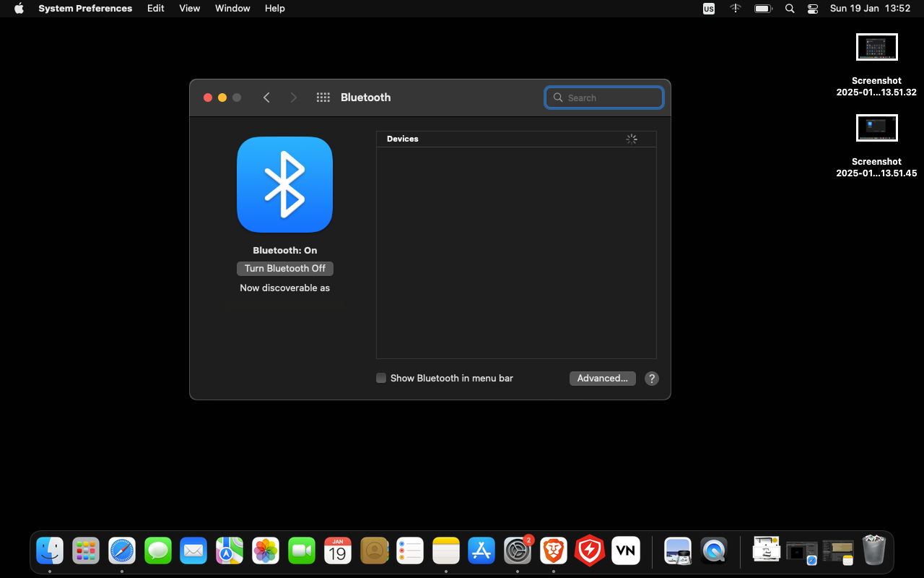The width and height of the screenshot is (924, 578).
Task: Open FaceTime from the Dock
Action: 302,551
